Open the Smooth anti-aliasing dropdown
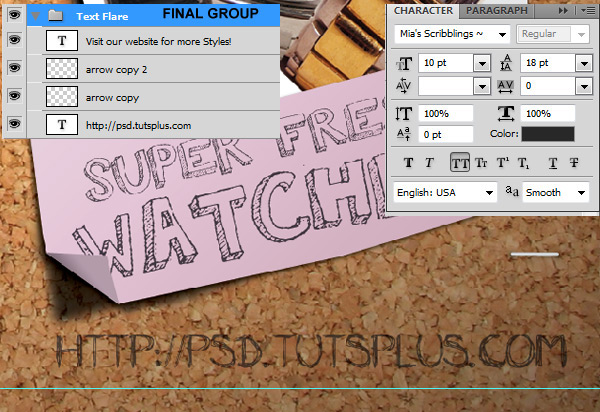The image size is (600, 412). pos(555,192)
